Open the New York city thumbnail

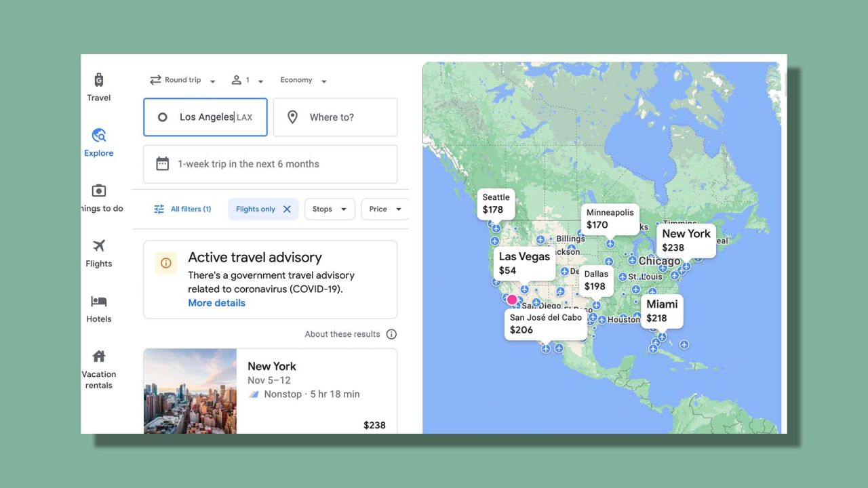(x=190, y=391)
